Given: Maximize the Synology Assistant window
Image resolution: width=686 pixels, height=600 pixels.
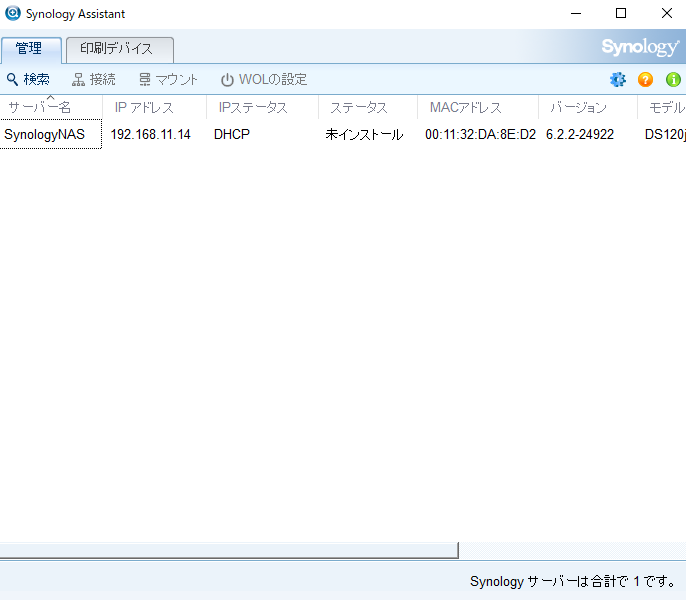Looking at the screenshot, I should click(621, 14).
